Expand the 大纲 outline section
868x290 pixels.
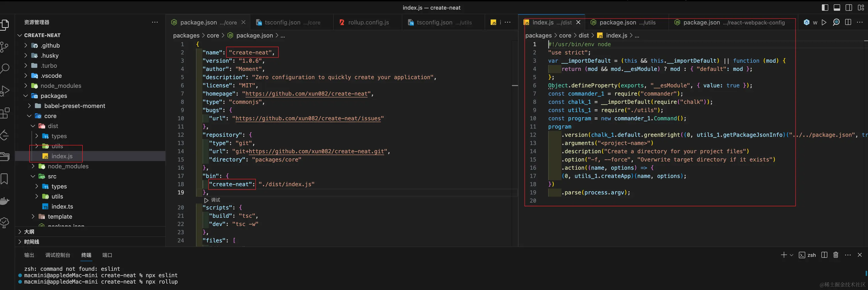(x=90, y=232)
